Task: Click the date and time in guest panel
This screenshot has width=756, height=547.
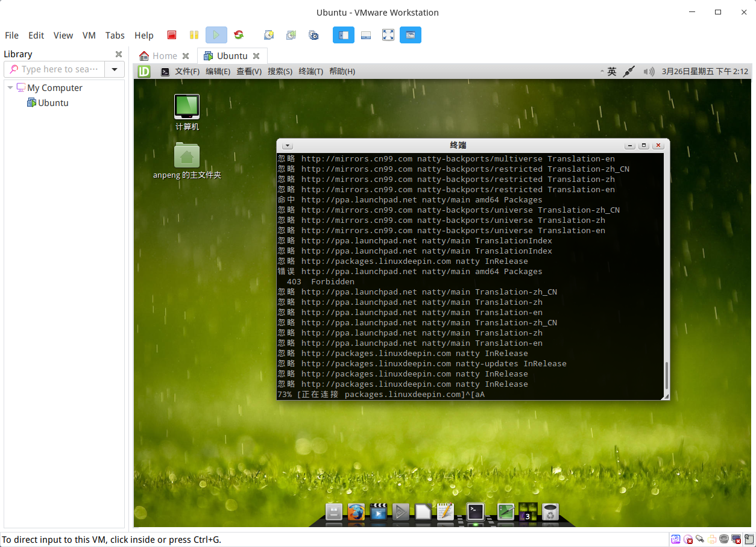Action: point(704,72)
